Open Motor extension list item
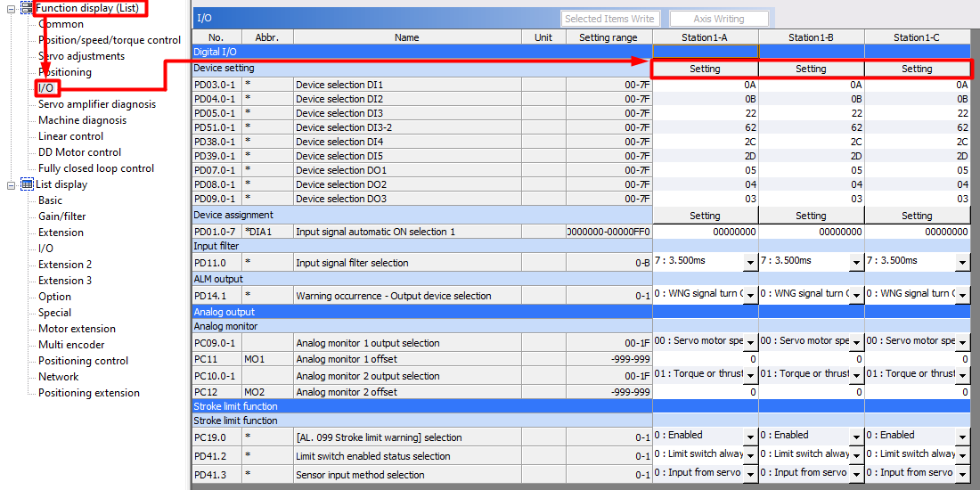Image resolution: width=980 pixels, height=490 pixels. 77,329
